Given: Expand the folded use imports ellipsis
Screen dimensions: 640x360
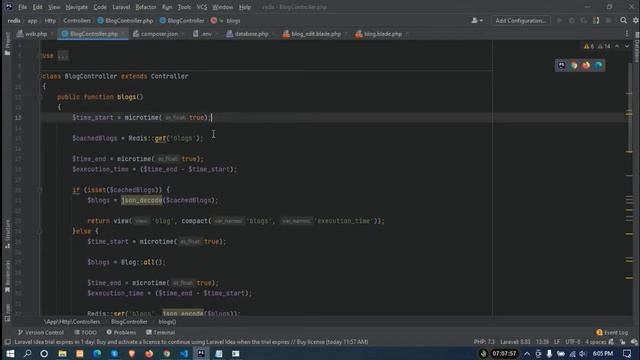Looking at the screenshot, I should 63,56.
